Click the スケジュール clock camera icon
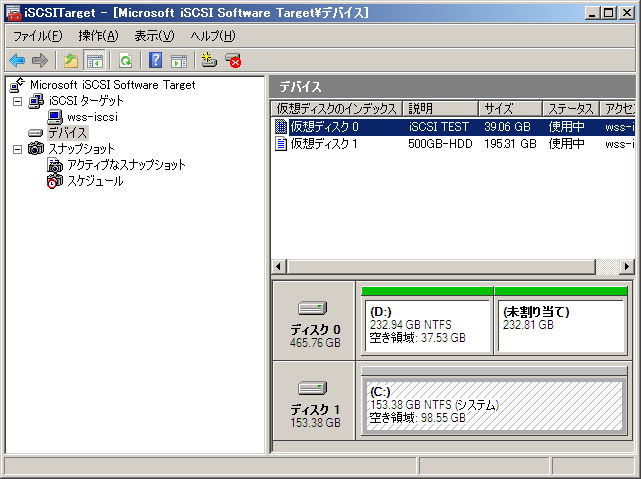This screenshot has height=479, width=641. pos(55,181)
